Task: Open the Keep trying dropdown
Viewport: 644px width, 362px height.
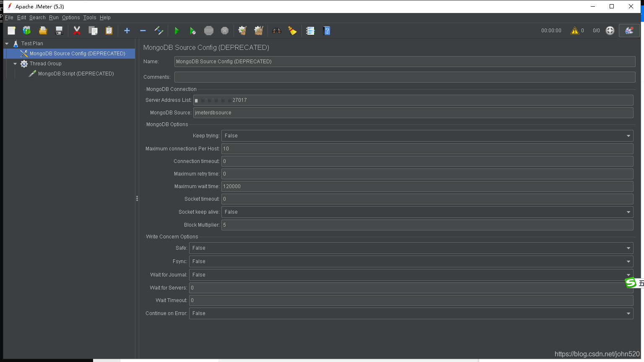Action: (x=427, y=136)
